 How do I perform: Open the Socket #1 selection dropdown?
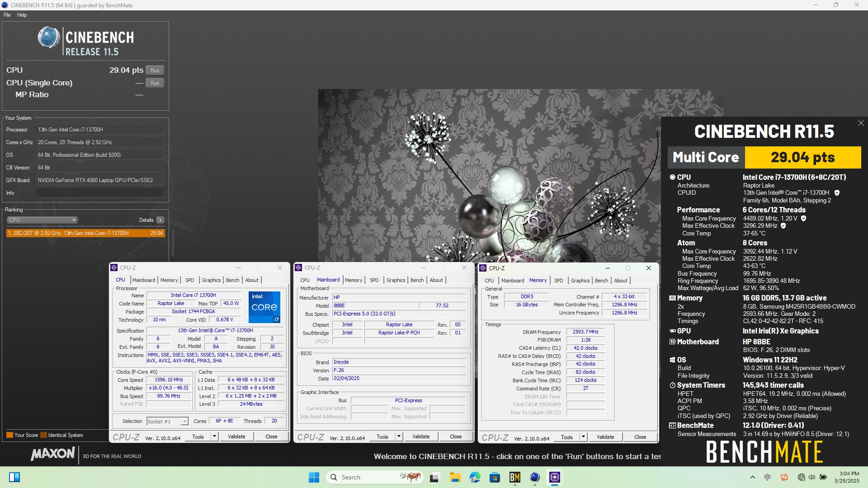point(167,421)
